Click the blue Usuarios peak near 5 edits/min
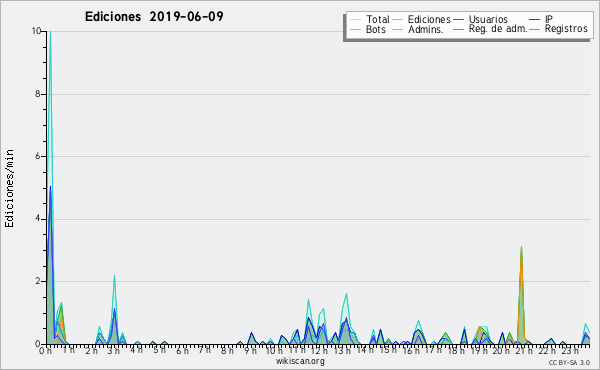Viewport: 600px width, 370px height. 50,188
